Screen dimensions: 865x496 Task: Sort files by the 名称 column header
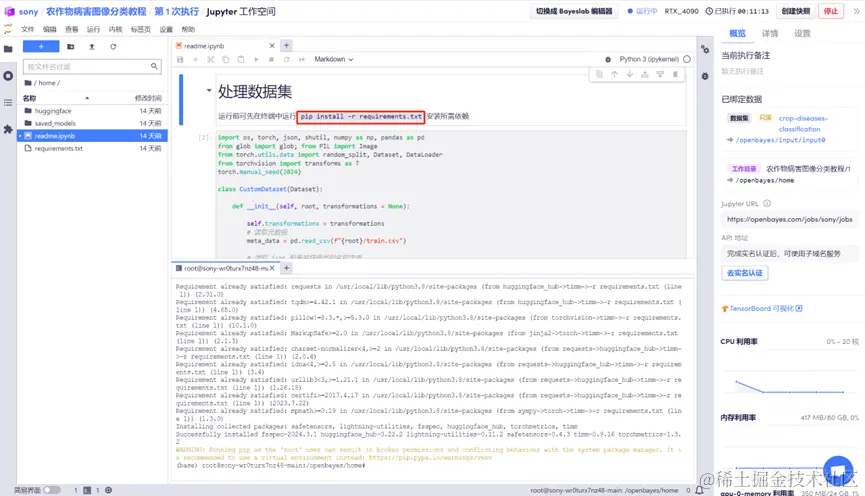click(x=29, y=98)
